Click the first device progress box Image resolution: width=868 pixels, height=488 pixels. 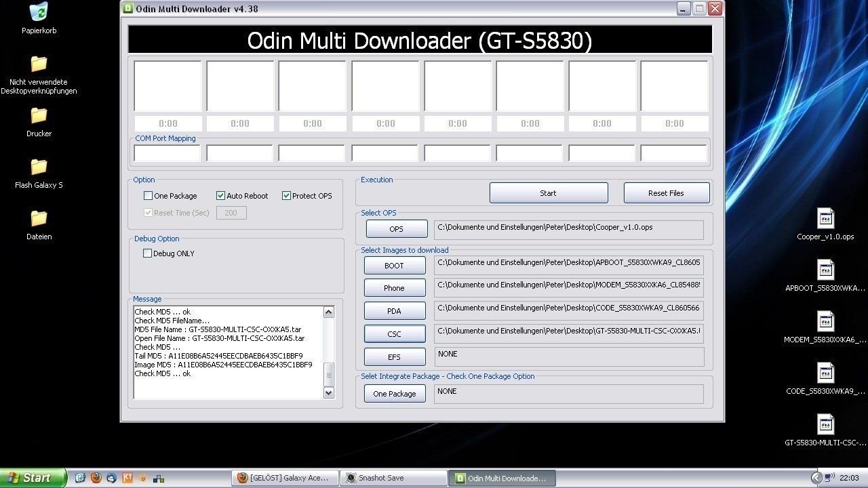tap(167, 86)
